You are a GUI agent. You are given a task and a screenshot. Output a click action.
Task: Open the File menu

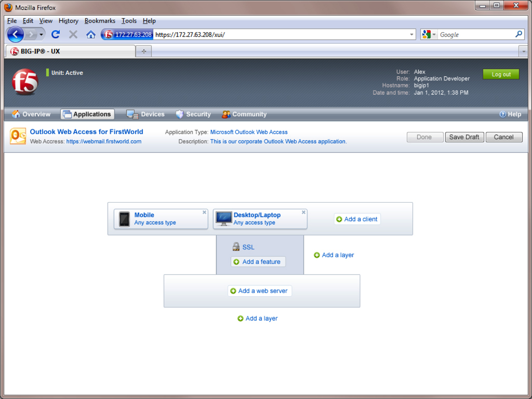[12, 21]
